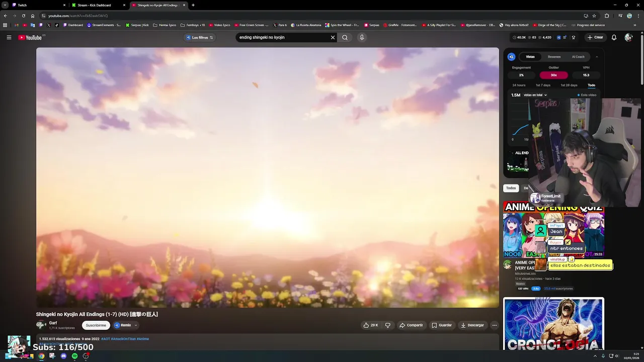Open the Chrome three-dot menu
This screenshot has width=644, height=362.
[638, 16]
